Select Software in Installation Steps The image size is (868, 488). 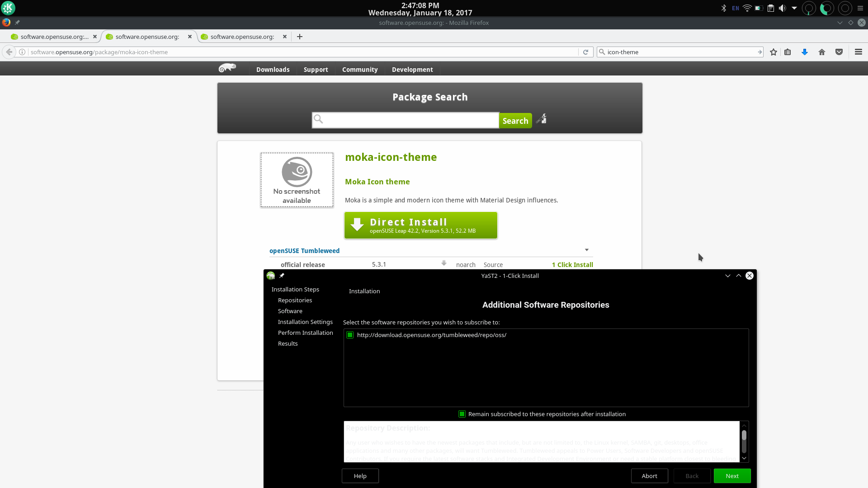pos(290,311)
